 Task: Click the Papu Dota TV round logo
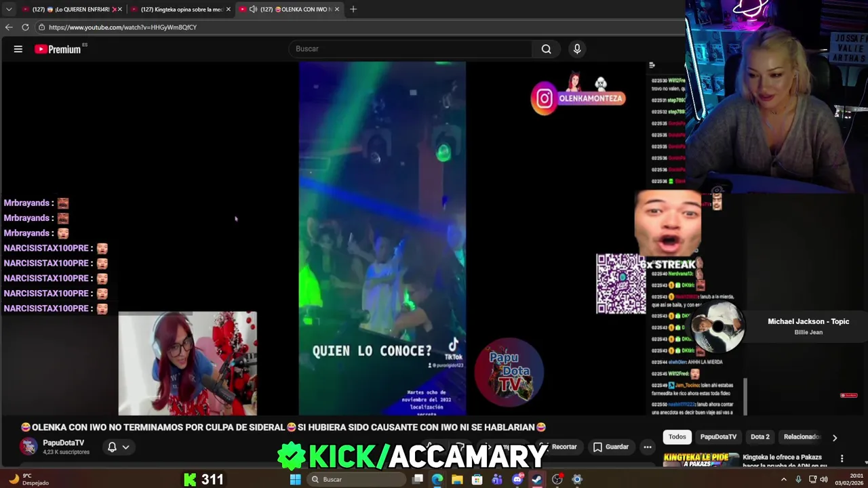(x=509, y=372)
